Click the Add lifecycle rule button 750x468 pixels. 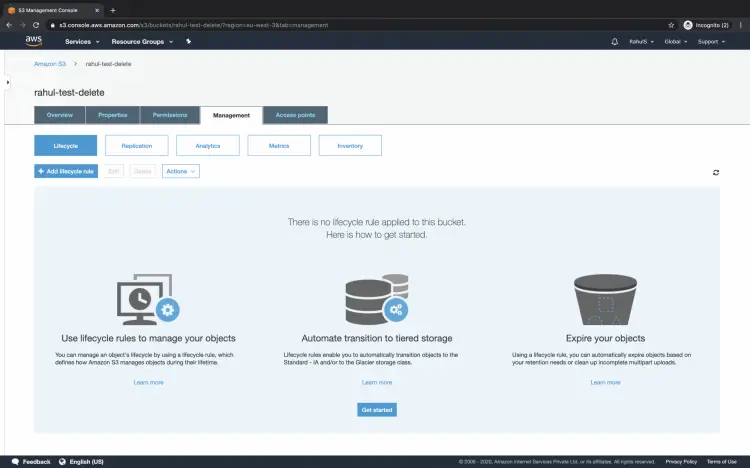(x=66, y=171)
